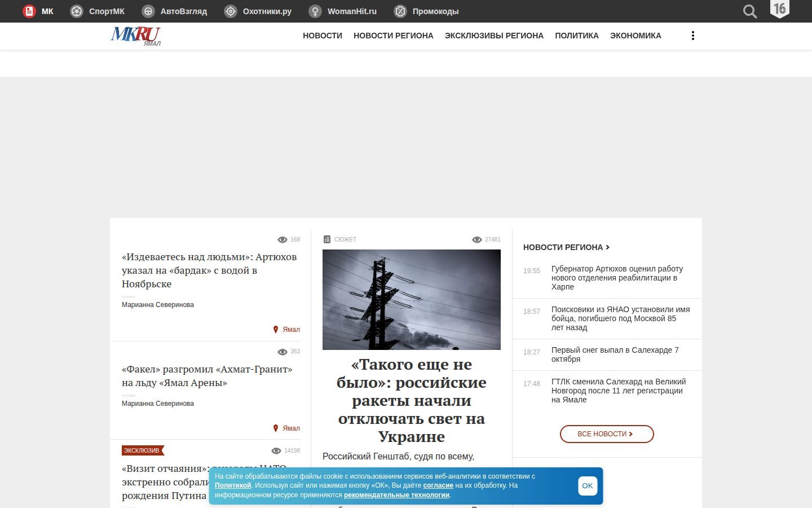This screenshot has height=508, width=812.
Task: Open the СпортМК link
Action: [107, 11]
